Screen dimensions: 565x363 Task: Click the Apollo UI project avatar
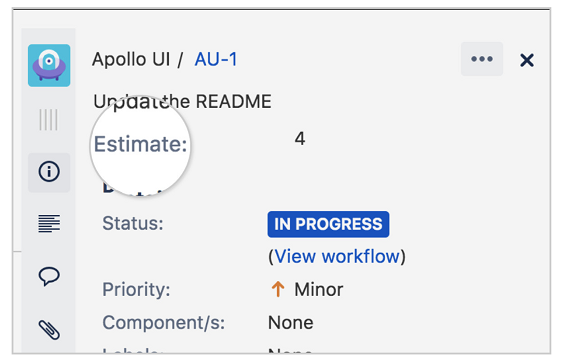(x=49, y=65)
